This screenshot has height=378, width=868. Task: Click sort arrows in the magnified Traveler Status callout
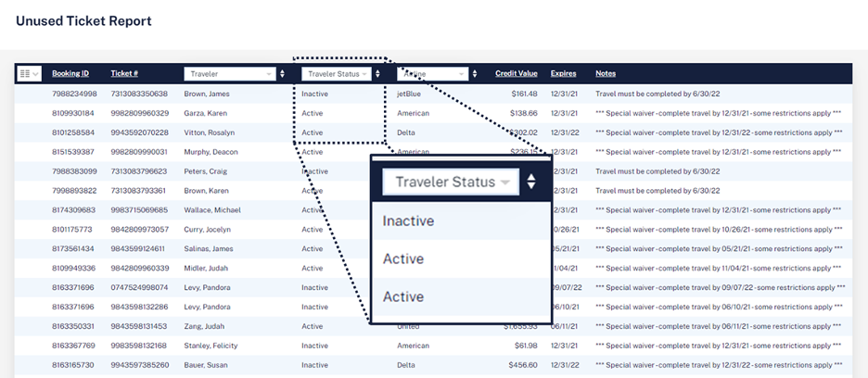(x=530, y=182)
